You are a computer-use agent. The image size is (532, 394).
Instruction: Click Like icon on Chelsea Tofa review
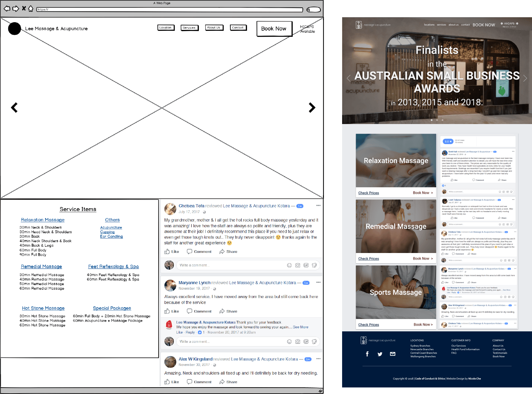coord(167,252)
